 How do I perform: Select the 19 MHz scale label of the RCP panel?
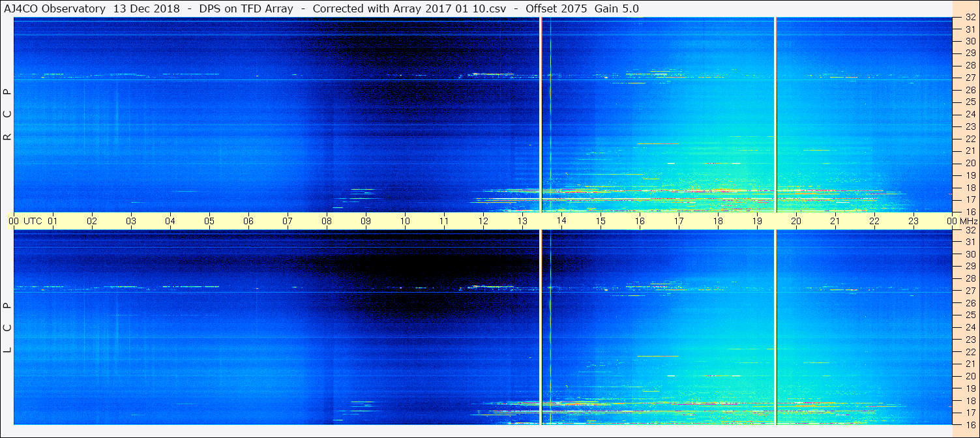970,175
